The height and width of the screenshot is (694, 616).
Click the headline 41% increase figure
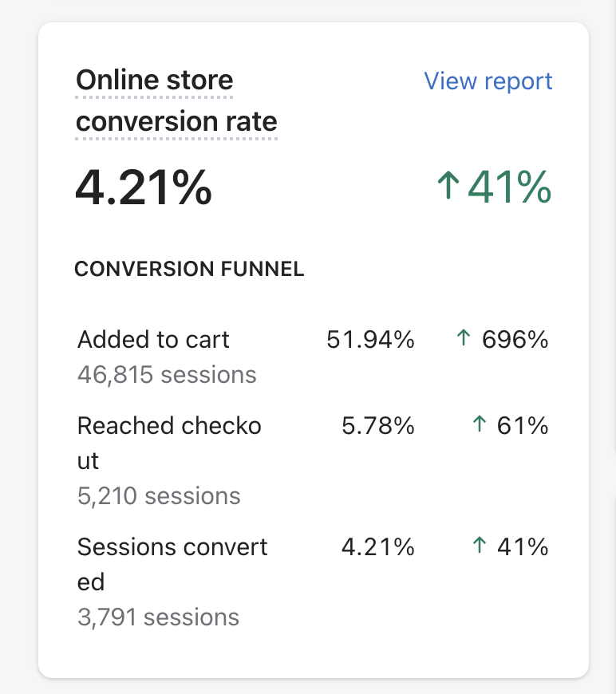509,187
